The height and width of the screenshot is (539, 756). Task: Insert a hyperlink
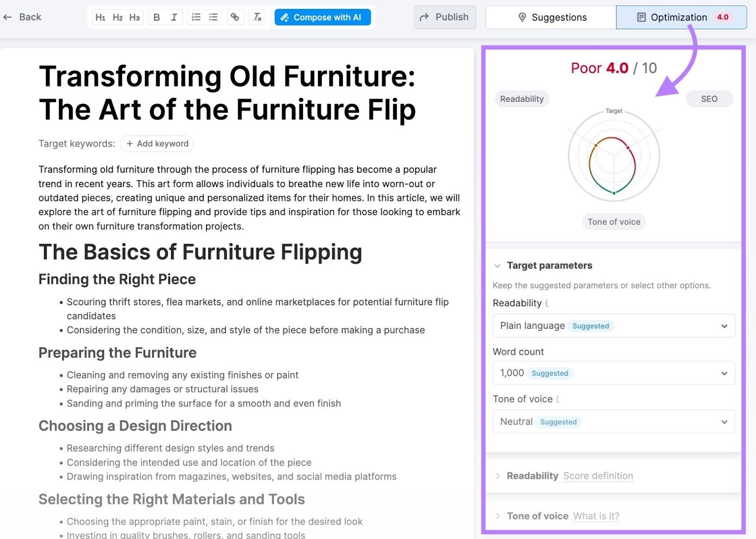pyautogui.click(x=235, y=17)
